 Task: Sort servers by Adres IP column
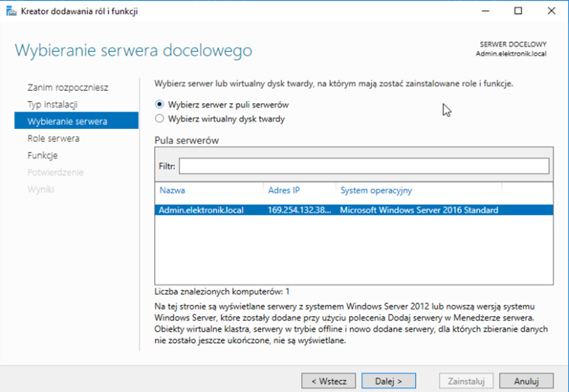284,190
